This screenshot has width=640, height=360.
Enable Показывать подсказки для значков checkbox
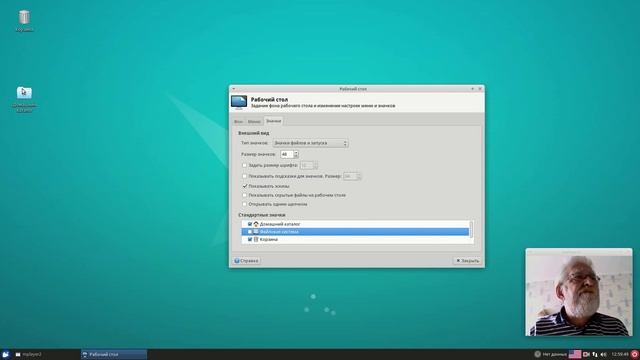coord(244,176)
